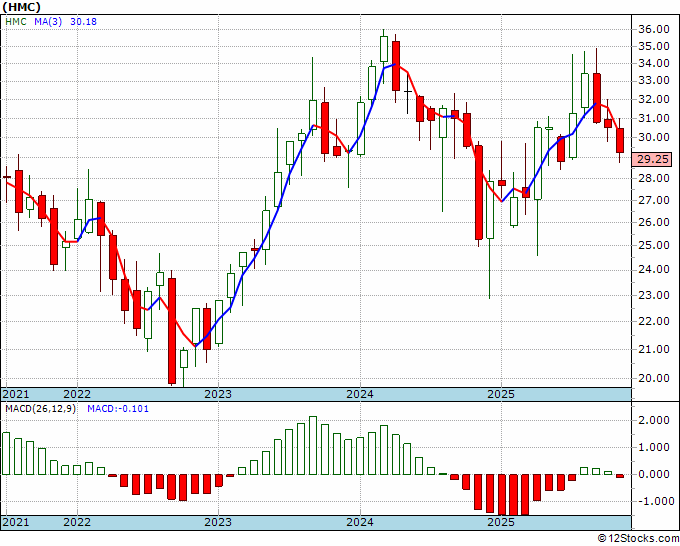Viewport: 680px width, 546px height.
Task: Click 2023 on the price chart timeline
Action: [218, 394]
